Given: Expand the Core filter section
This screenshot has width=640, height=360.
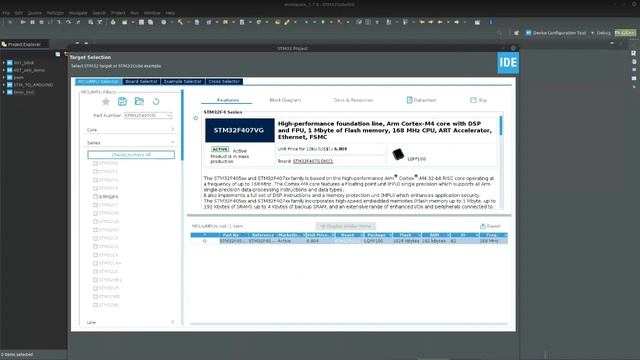Looking at the screenshot, I should [x=172, y=129].
